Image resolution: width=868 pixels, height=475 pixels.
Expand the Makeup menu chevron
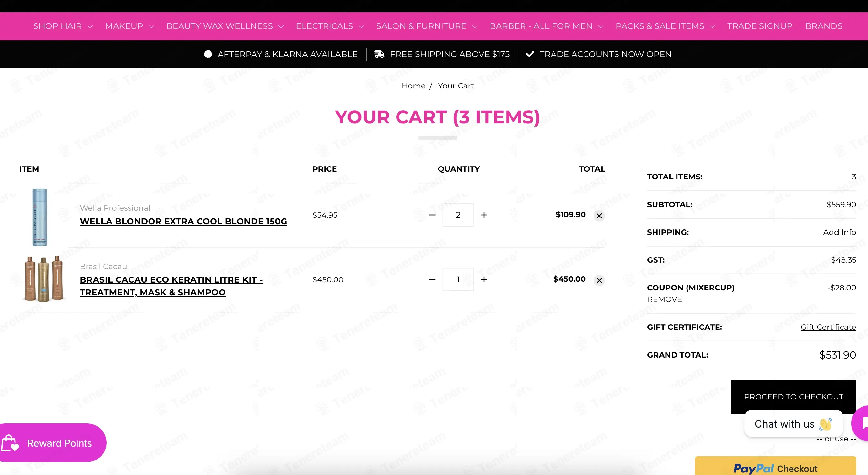[151, 26]
